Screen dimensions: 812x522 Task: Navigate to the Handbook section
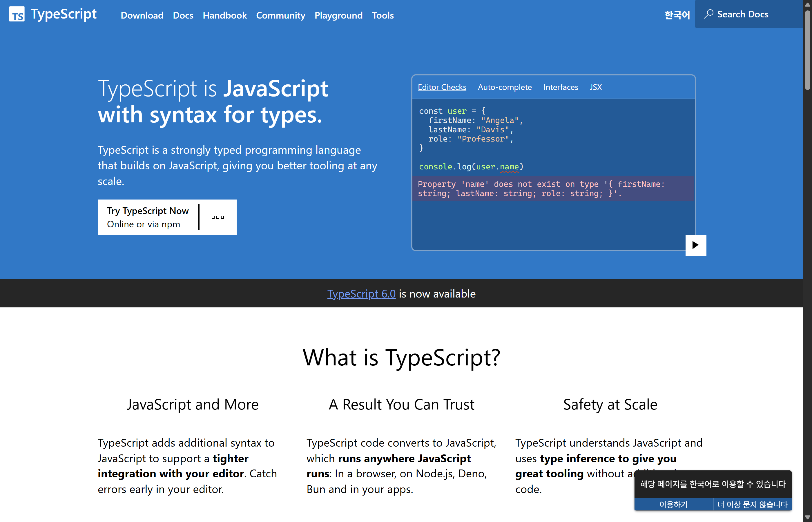(x=225, y=15)
